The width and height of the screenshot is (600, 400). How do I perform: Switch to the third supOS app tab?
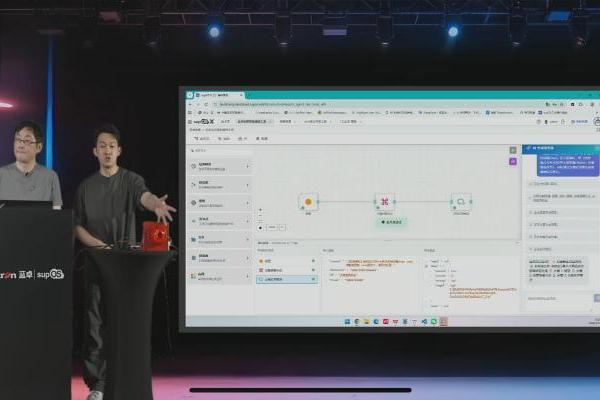pos(285,121)
